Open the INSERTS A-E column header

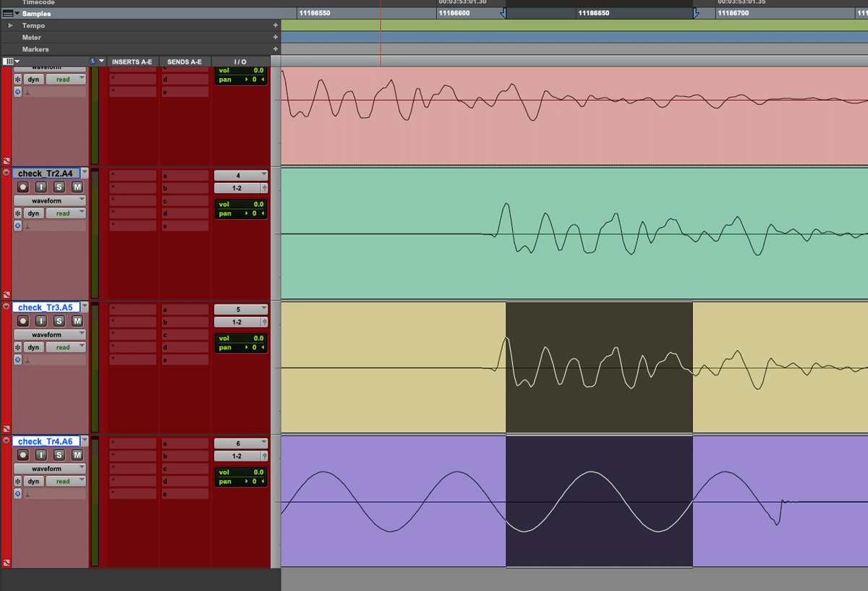coord(132,61)
